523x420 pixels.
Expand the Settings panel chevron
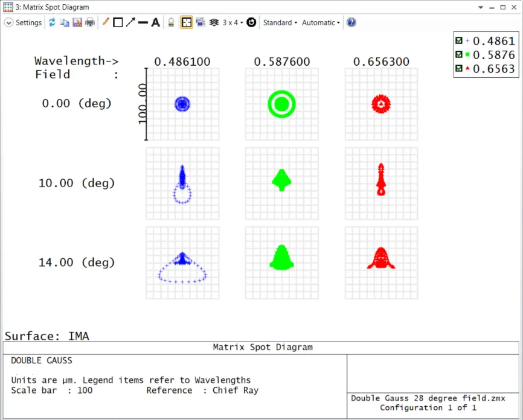point(8,22)
